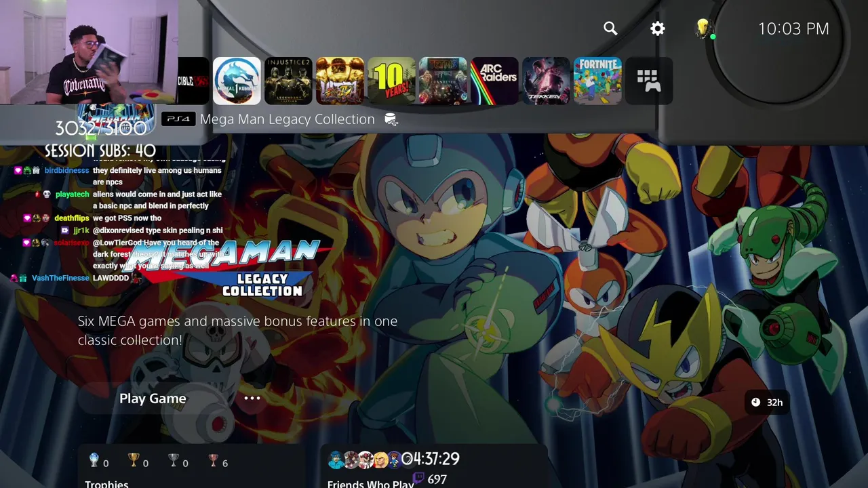The width and height of the screenshot is (868, 488).
Task: Click the 10:03 PM clock
Action: pos(793,28)
